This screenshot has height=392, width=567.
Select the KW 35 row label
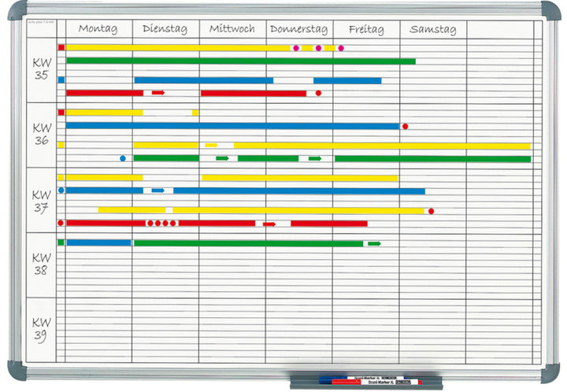(x=42, y=68)
